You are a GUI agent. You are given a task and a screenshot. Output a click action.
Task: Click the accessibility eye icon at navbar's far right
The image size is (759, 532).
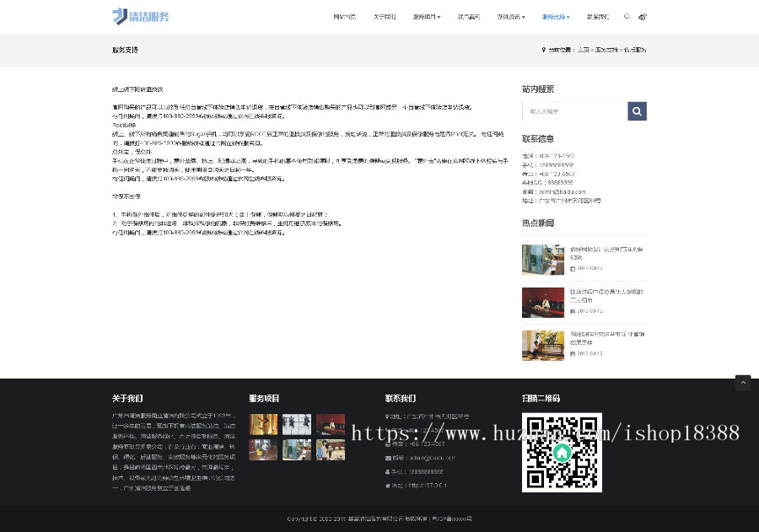(x=643, y=16)
